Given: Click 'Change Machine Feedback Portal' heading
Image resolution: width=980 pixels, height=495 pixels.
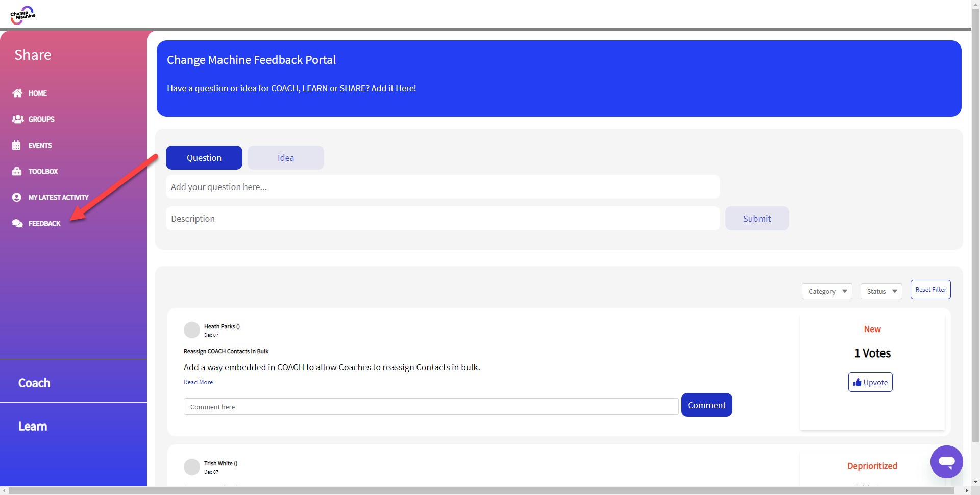Looking at the screenshot, I should [251, 60].
